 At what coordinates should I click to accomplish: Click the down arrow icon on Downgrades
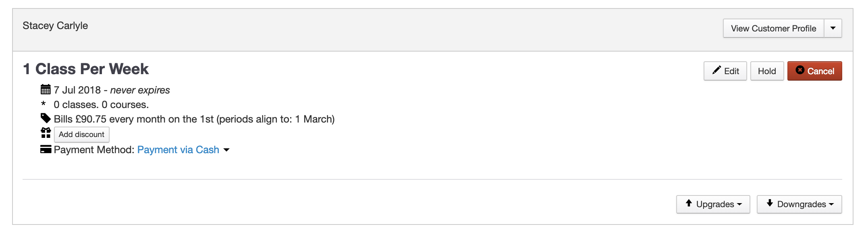pos(770,203)
